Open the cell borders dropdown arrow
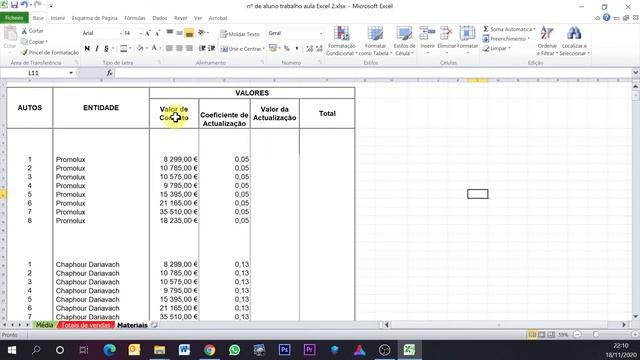 (x=130, y=49)
